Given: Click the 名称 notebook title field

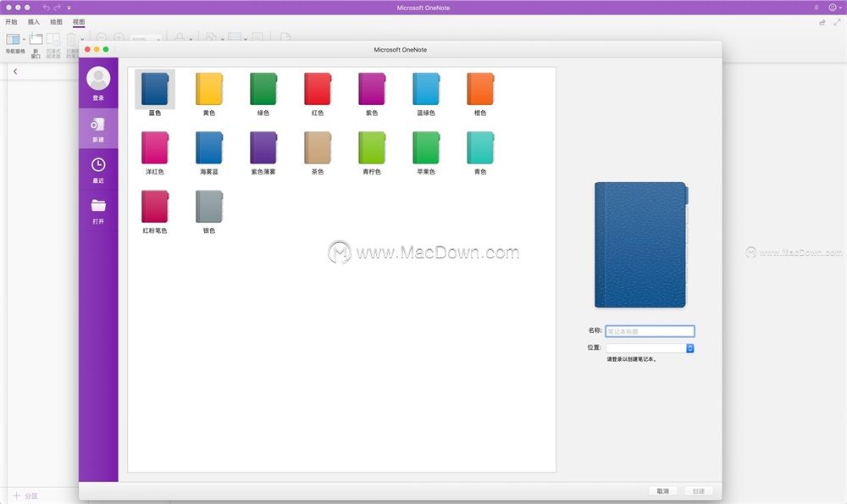Looking at the screenshot, I should pyautogui.click(x=650, y=331).
